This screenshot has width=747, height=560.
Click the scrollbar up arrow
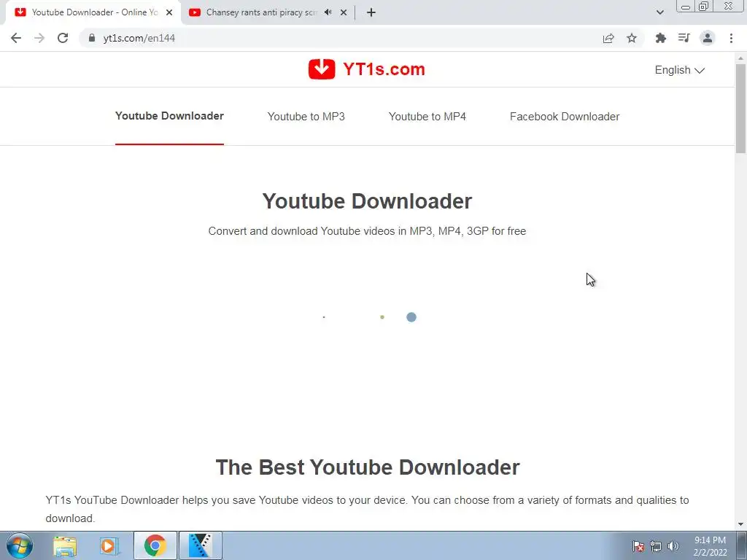740,58
